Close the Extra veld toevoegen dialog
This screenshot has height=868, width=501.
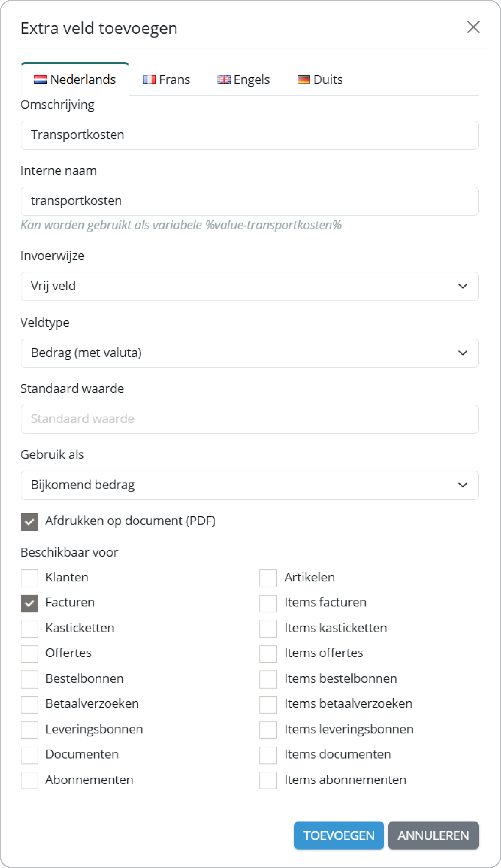pos(473,27)
